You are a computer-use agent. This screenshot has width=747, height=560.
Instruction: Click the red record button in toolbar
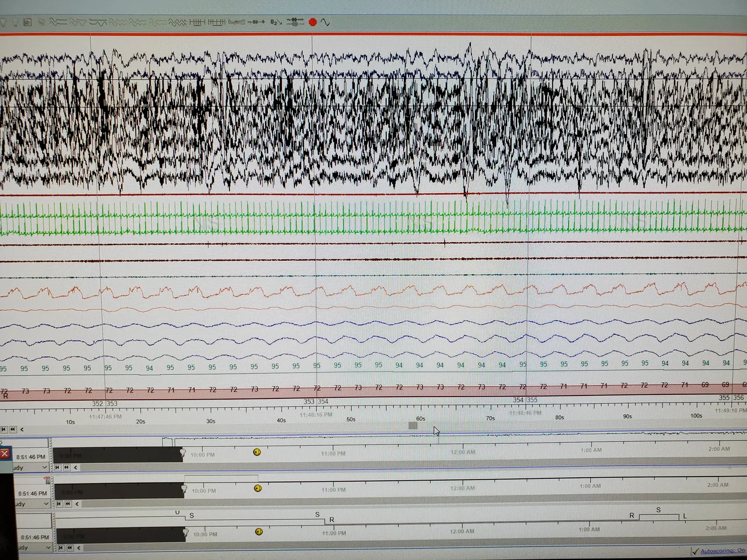coord(313,22)
